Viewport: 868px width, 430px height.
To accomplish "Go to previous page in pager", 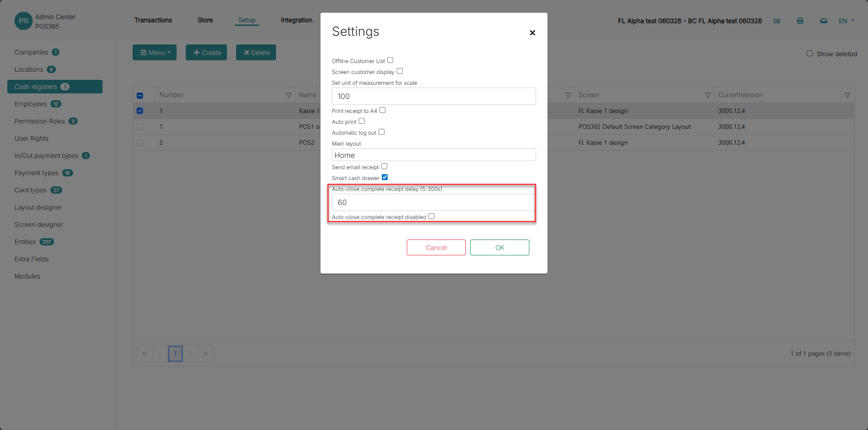I will 160,354.
